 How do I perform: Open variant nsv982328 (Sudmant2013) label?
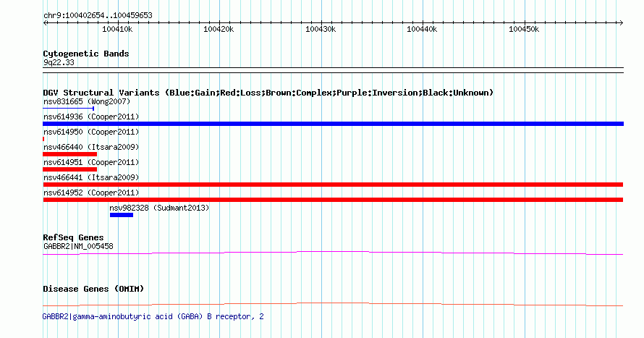tap(159, 208)
